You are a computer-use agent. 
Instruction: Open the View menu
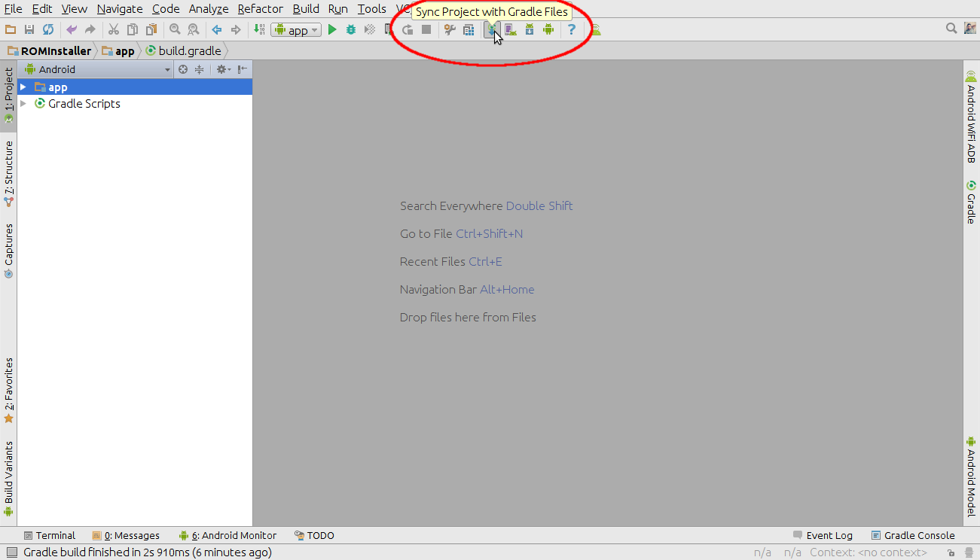[75, 9]
